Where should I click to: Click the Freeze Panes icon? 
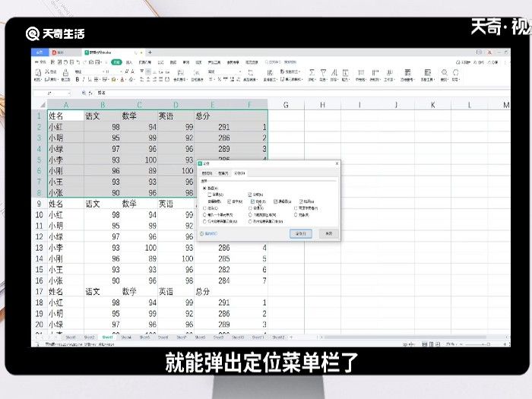(x=408, y=73)
